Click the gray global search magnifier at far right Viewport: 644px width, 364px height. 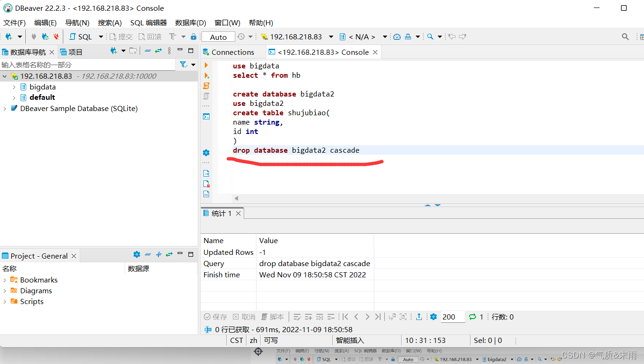coord(625,37)
